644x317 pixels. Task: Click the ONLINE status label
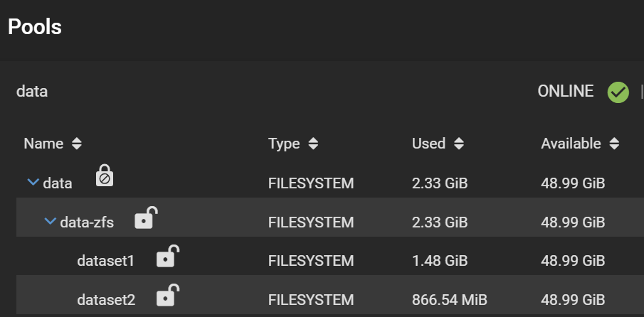pos(565,91)
